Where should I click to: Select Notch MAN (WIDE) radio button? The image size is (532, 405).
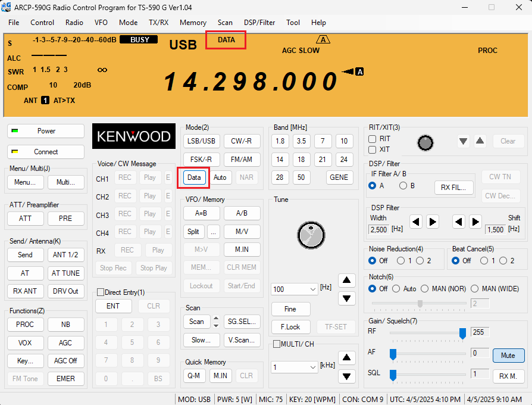tap(475, 288)
